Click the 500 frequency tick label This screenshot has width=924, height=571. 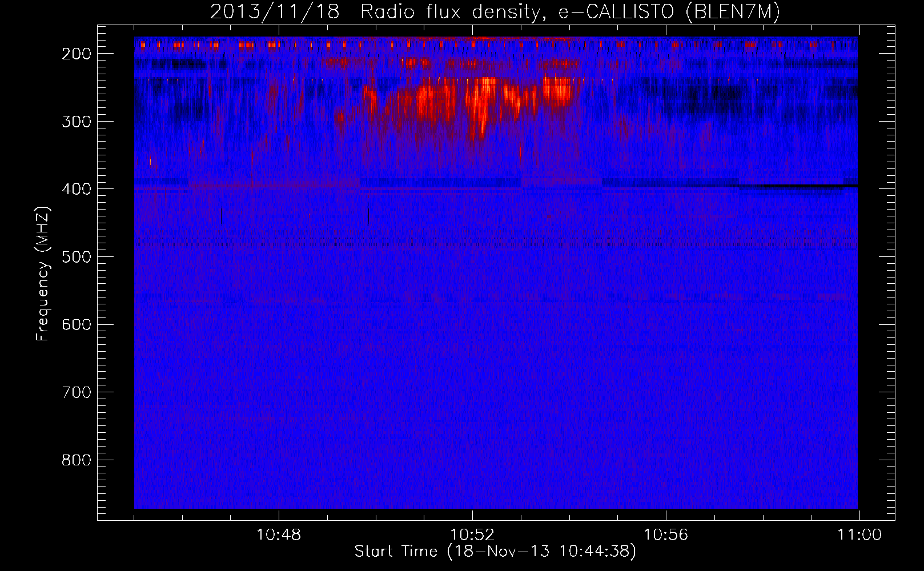coord(77,257)
